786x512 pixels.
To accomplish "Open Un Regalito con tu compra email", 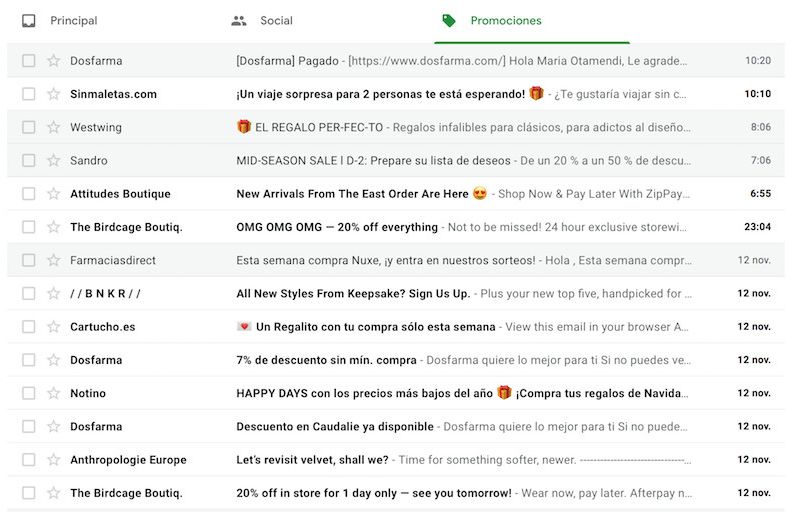I will (x=375, y=327).
